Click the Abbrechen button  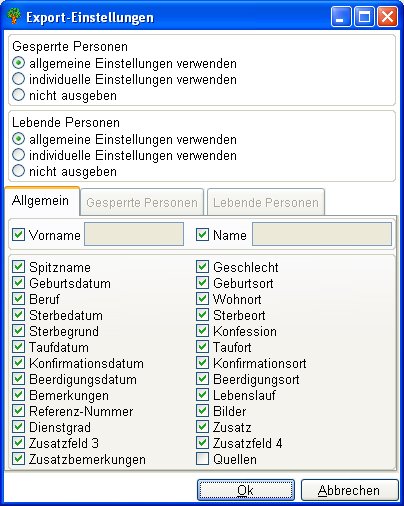click(x=350, y=490)
